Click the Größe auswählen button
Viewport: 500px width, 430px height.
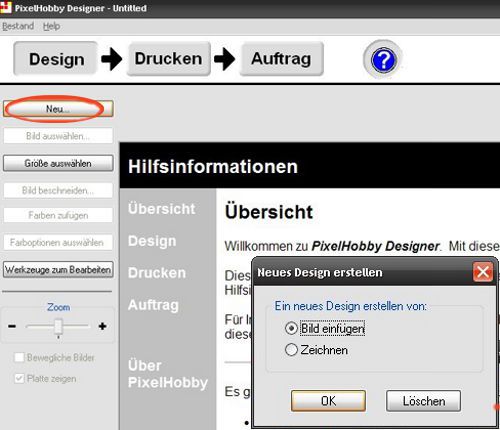coord(58,163)
